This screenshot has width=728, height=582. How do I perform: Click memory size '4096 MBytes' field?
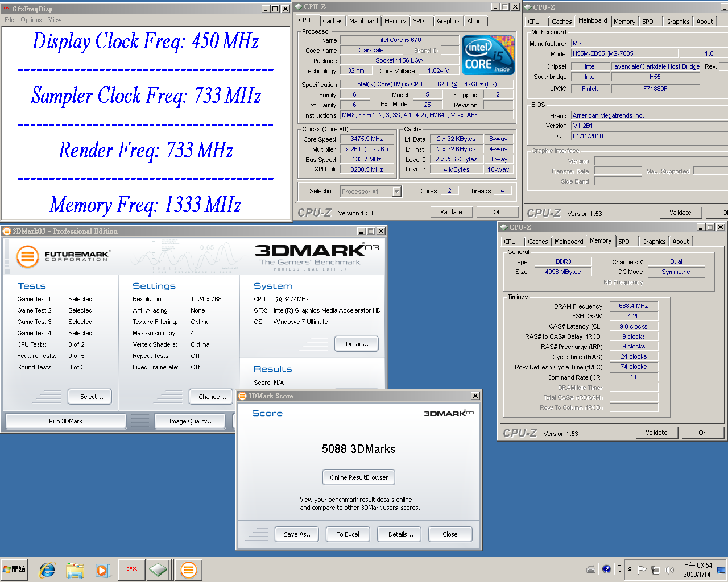(563, 272)
